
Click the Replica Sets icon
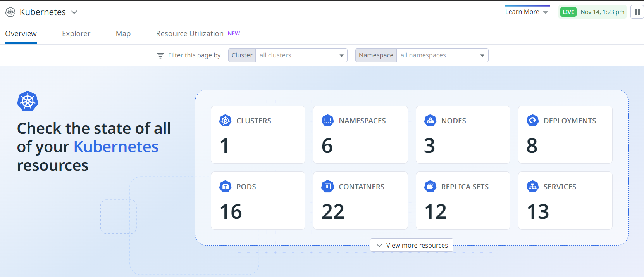tap(430, 187)
